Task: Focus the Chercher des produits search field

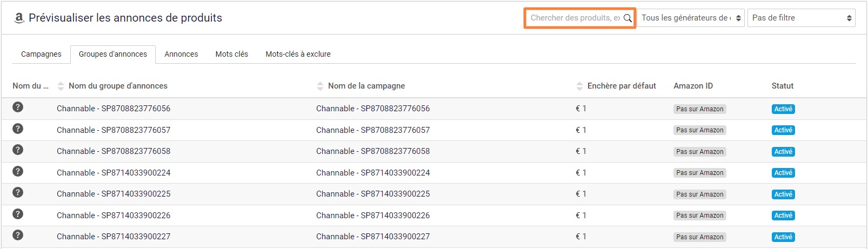Action: [x=574, y=18]
